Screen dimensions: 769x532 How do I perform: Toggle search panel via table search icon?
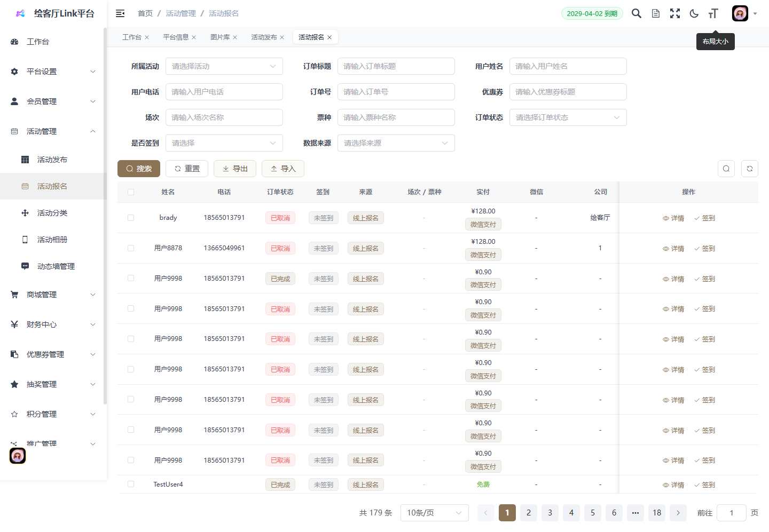pyautogui.click(x=726, y=169)
